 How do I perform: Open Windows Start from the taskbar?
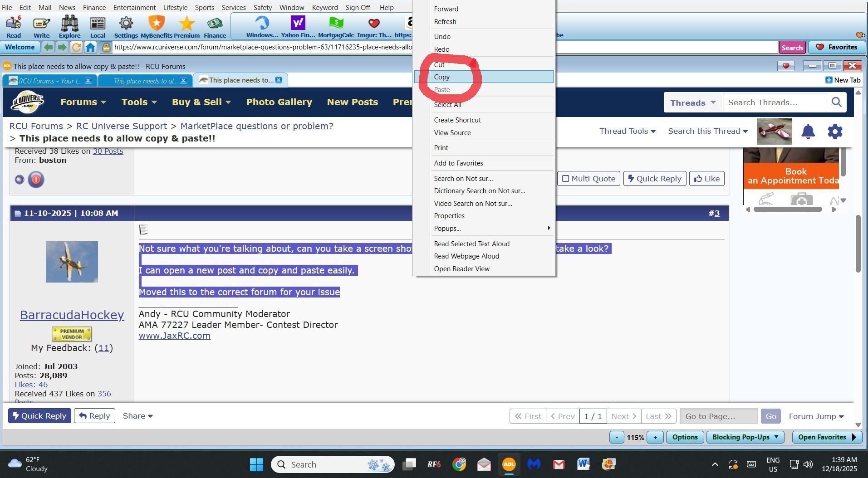coord(256,464)
